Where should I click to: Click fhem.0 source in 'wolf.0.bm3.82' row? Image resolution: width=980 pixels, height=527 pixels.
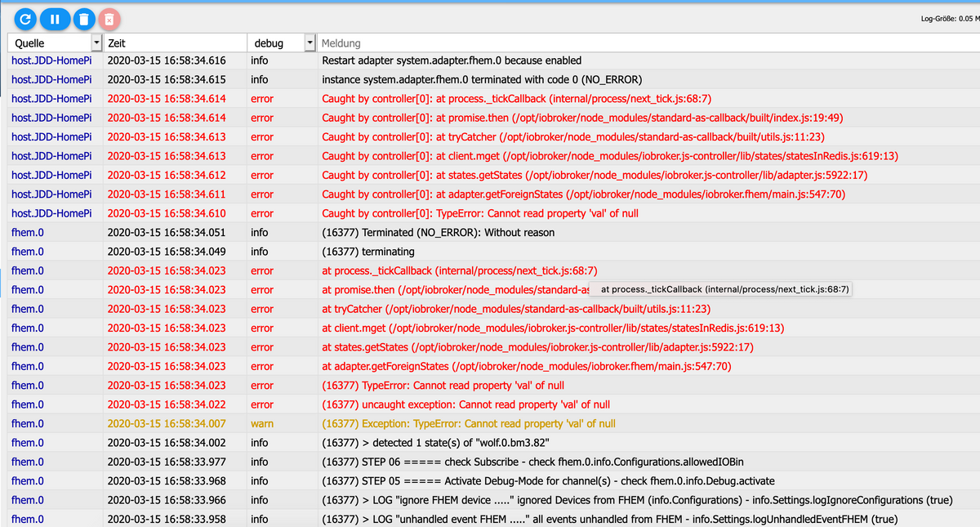(28, 442)
